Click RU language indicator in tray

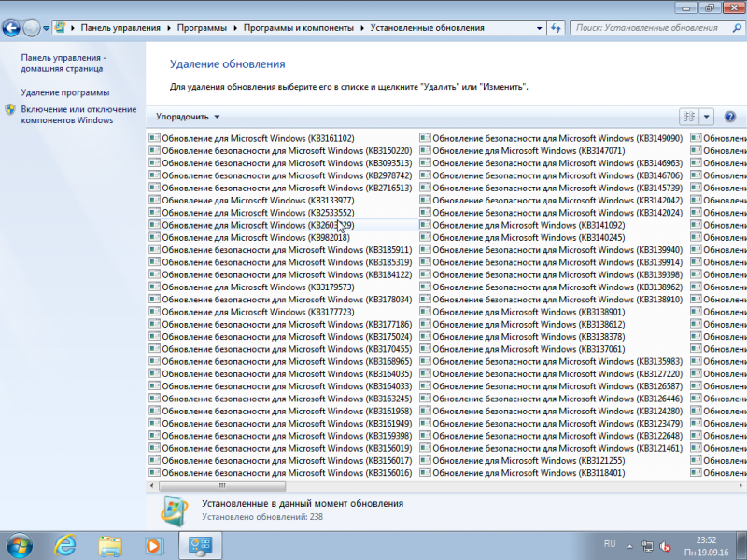(610, 544)
